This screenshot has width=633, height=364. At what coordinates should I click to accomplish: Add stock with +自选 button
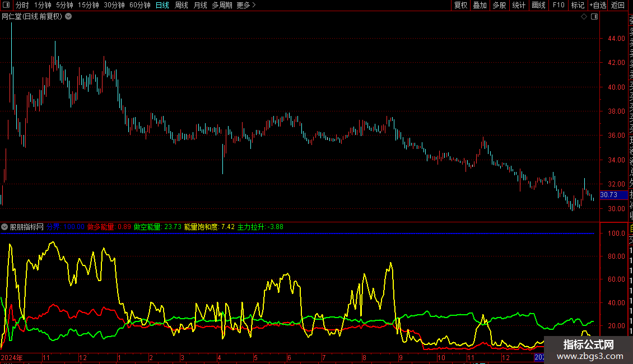(598, 5)
